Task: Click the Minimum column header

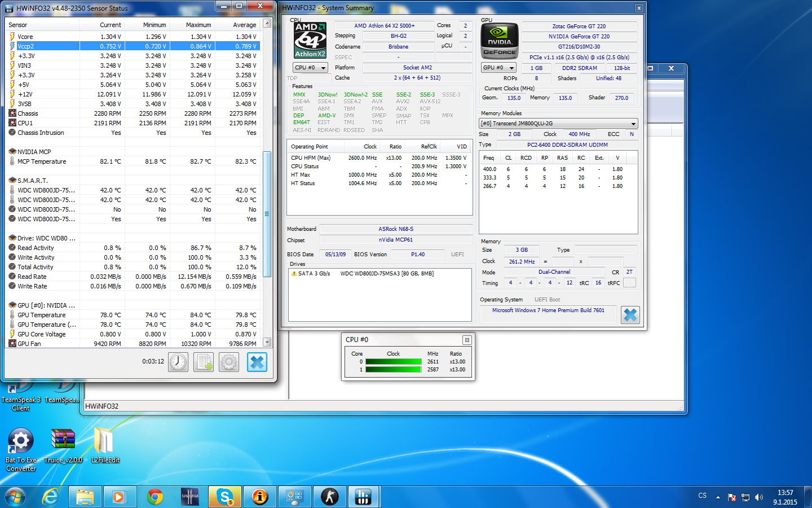Action: pyautogui.click(x=147, y=25)
